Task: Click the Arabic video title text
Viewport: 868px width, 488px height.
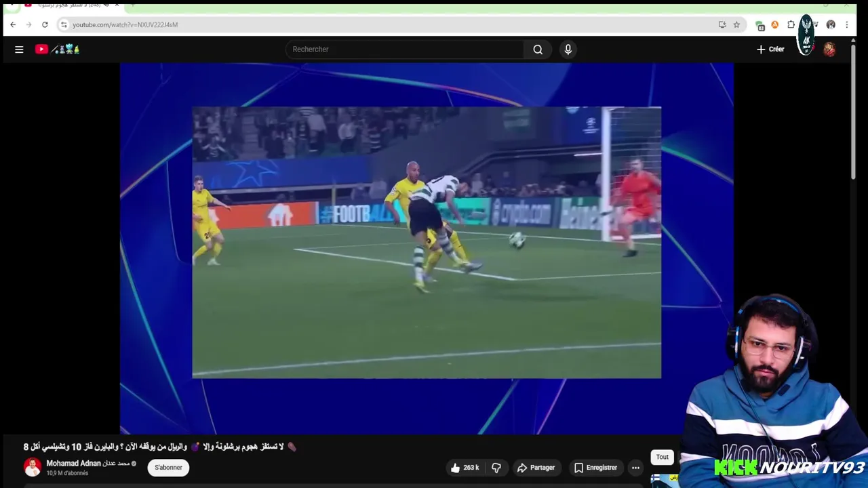Action: coord(160,447)
